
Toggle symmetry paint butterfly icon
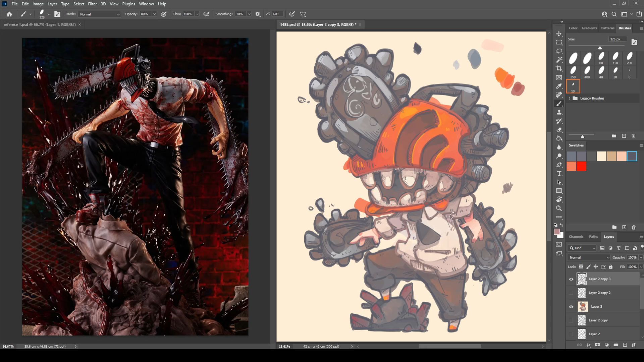[x=303, y=14]
